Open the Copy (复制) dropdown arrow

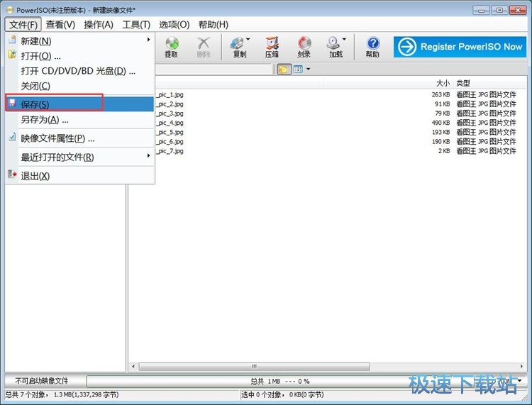pyautogui.click(x=248, y=39)
